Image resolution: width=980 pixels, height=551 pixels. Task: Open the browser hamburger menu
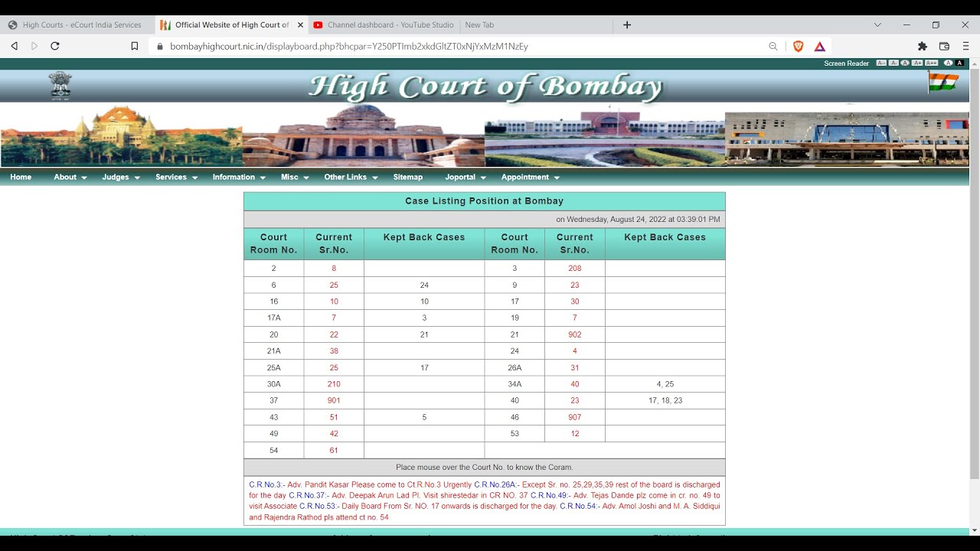point(965,46)
